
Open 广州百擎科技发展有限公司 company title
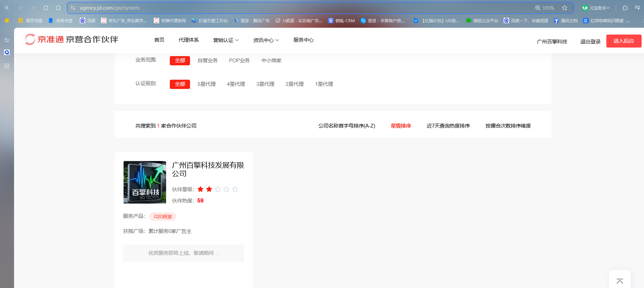pyautogui.click(x=208, y=169)
